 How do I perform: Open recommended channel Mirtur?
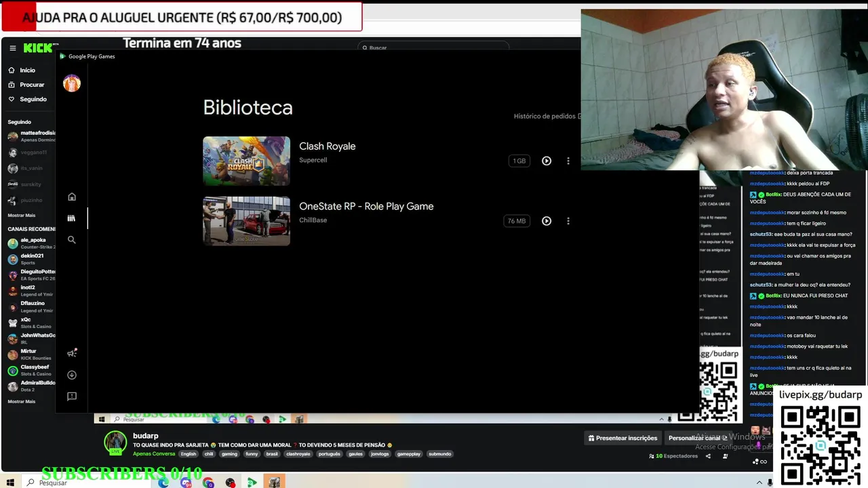pyautogui.click(x=31, y=354)
